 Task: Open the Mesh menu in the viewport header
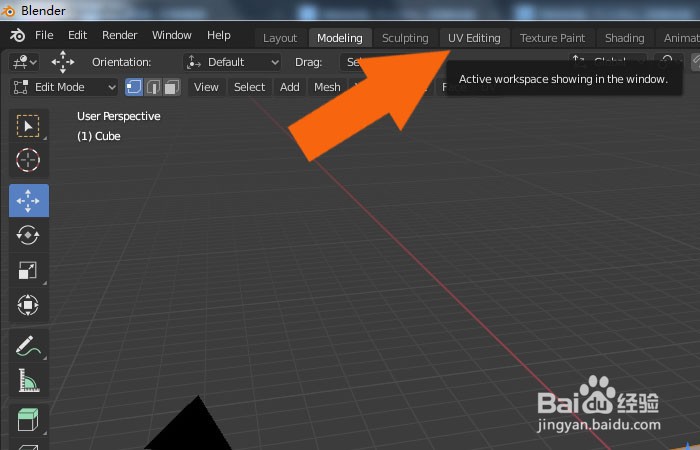tap(327, 87)
